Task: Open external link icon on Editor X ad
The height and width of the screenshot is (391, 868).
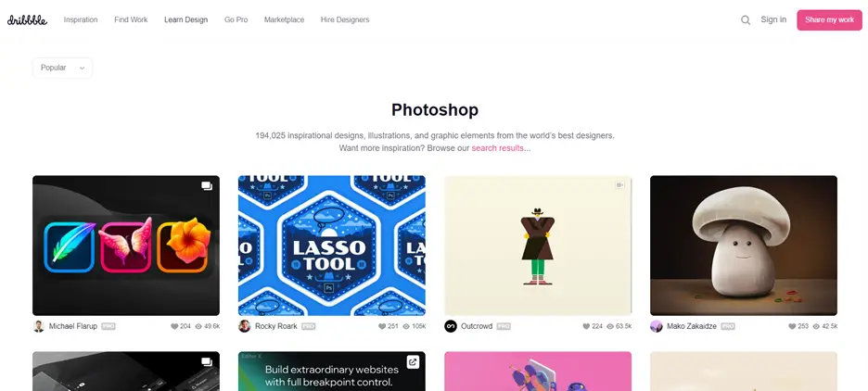Action: [413, 362]
